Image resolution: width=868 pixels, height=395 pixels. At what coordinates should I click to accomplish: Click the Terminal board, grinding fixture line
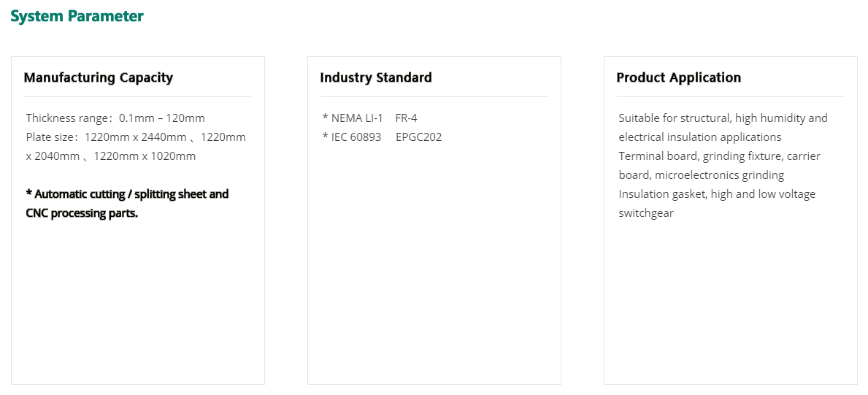pyautogui.click(x=719, y=156)
